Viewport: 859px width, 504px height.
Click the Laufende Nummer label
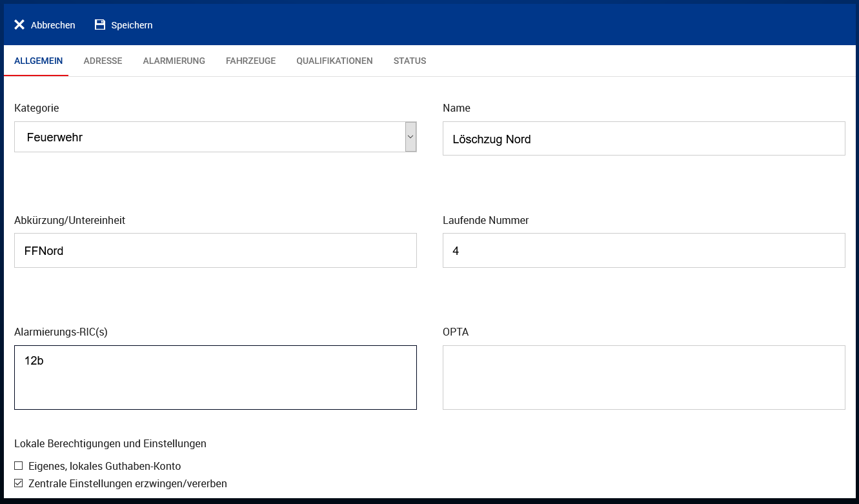tap(486, 221)
